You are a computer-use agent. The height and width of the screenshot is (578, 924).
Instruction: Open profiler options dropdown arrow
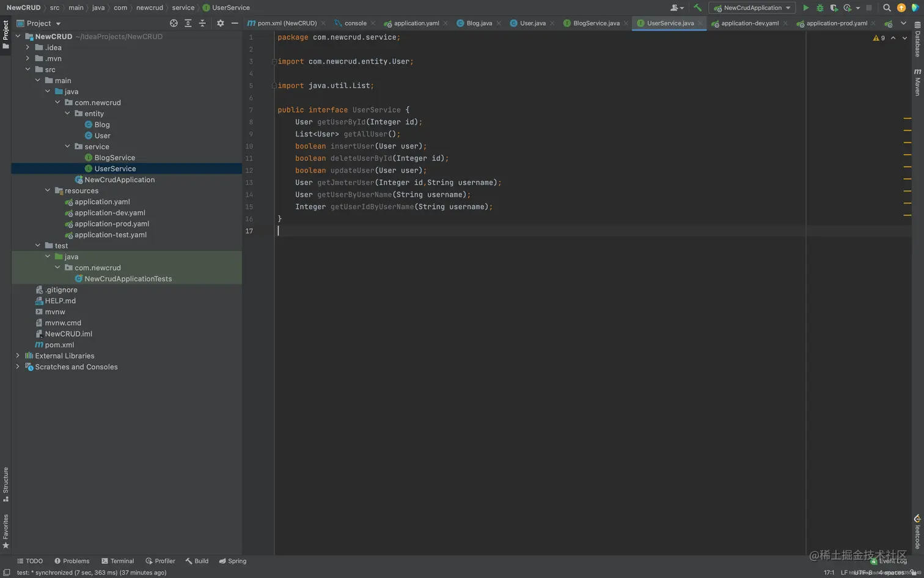coord(858,8)
